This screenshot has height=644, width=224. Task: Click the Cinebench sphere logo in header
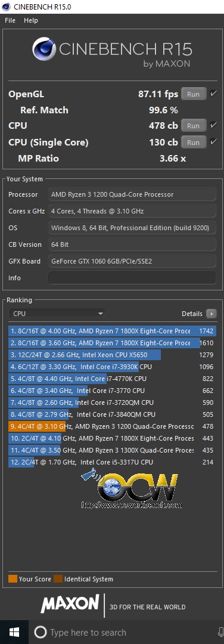(45, 49)
